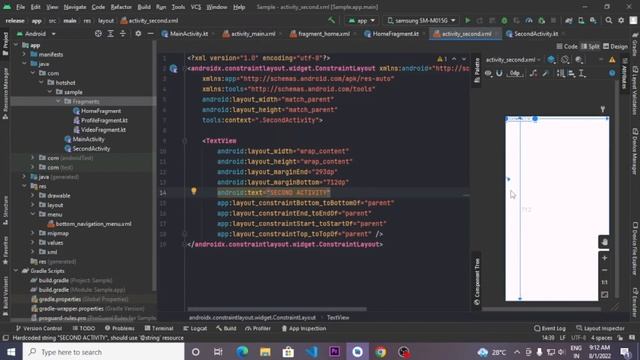Screen dimensions: 640x360
Task: Click the design surface layers icon
Action: pyautogui.click(x=551, y=60)
